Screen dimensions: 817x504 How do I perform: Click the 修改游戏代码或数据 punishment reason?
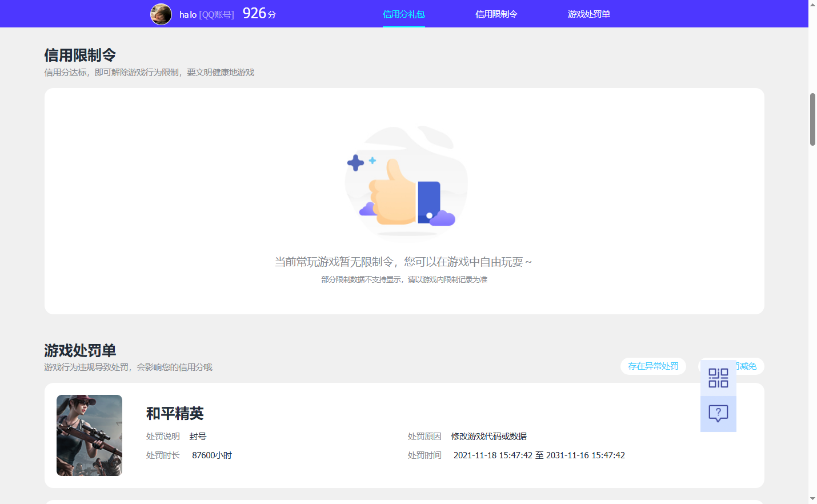pos(489,437)
